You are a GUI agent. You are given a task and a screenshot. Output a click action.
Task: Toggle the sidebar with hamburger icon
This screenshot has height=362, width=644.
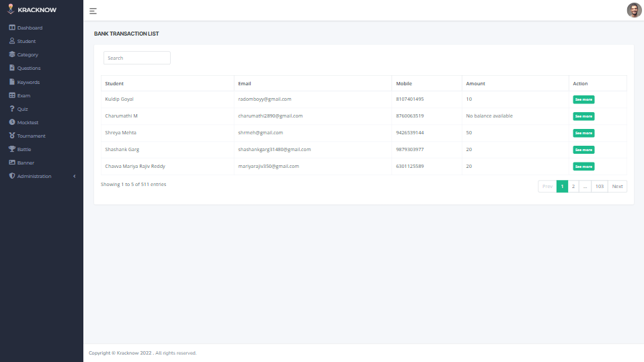tap(93, 11)
